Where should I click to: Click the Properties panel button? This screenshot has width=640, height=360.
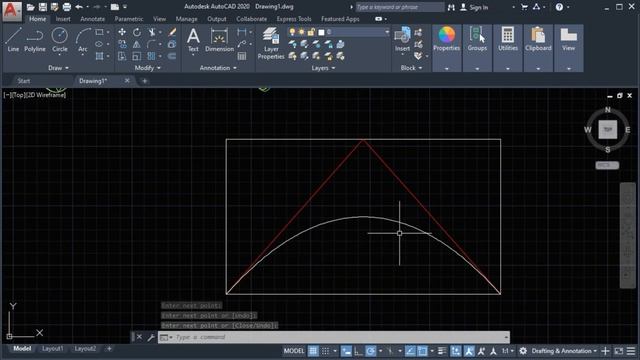click(447, 48)
